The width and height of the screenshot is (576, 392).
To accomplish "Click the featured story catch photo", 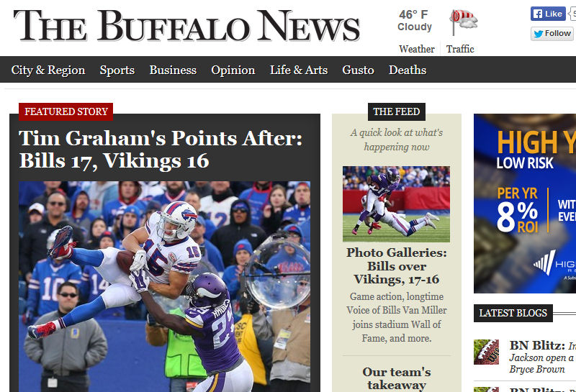I will [165, 286].
